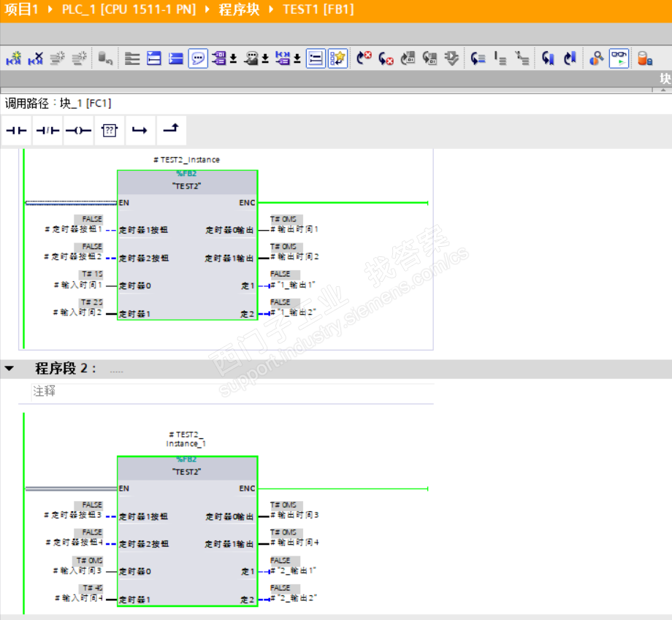Jump to next bookmark icon
Image resolution: width=672 pixels, height=620 pixels.
coord(570,58)
